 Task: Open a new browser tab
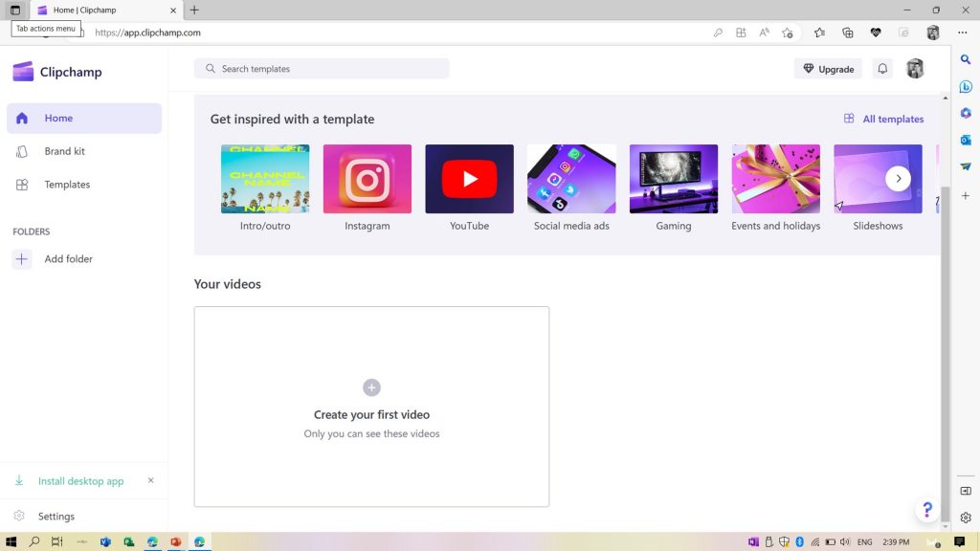click(194, 10)
